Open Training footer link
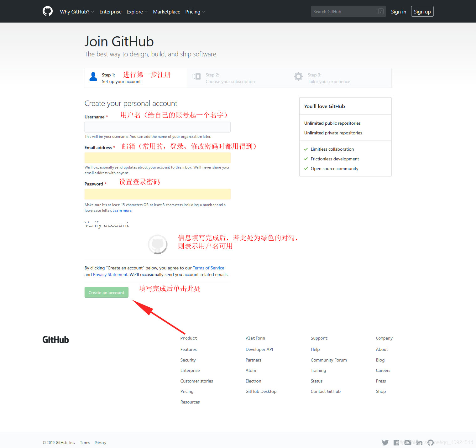 tap(318, 370)
